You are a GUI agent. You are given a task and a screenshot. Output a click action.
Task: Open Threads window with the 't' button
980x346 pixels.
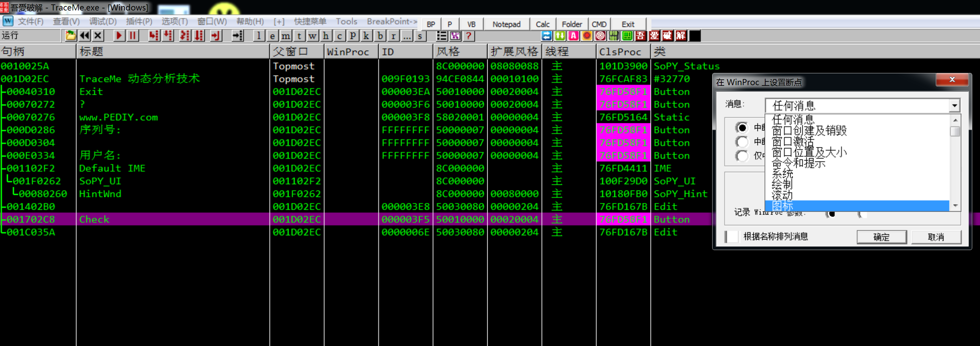point(300,36)
